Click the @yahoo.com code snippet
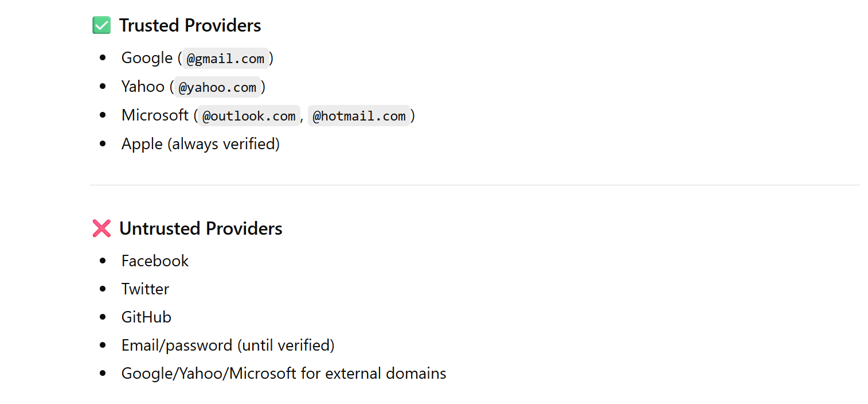Screen dimensions: 868x404 point(217,87)
